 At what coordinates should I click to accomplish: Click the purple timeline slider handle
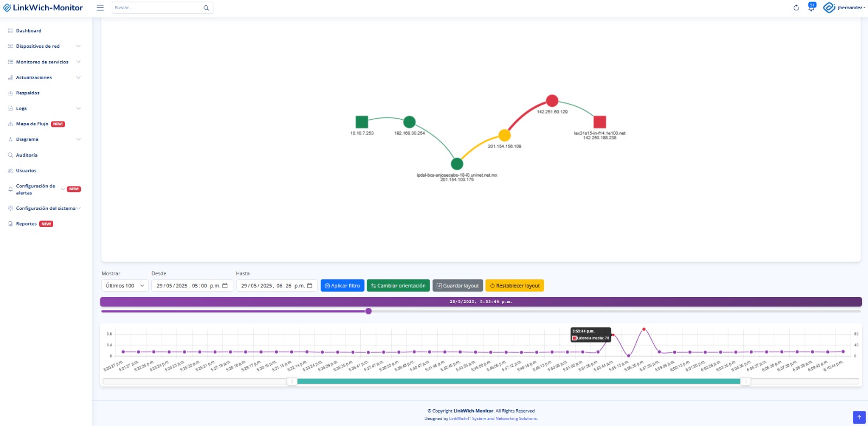pyautogui.click(x=368, y=311)
